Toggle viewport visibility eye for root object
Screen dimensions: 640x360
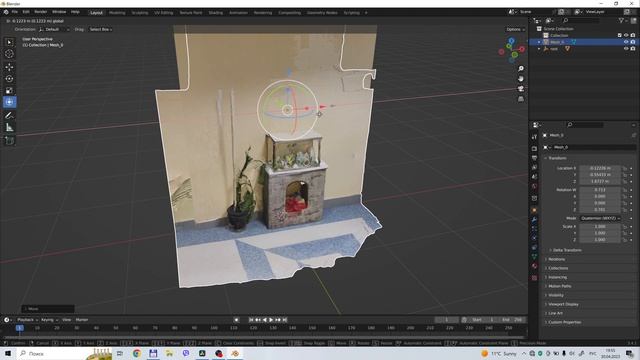(x=626, y=49)
